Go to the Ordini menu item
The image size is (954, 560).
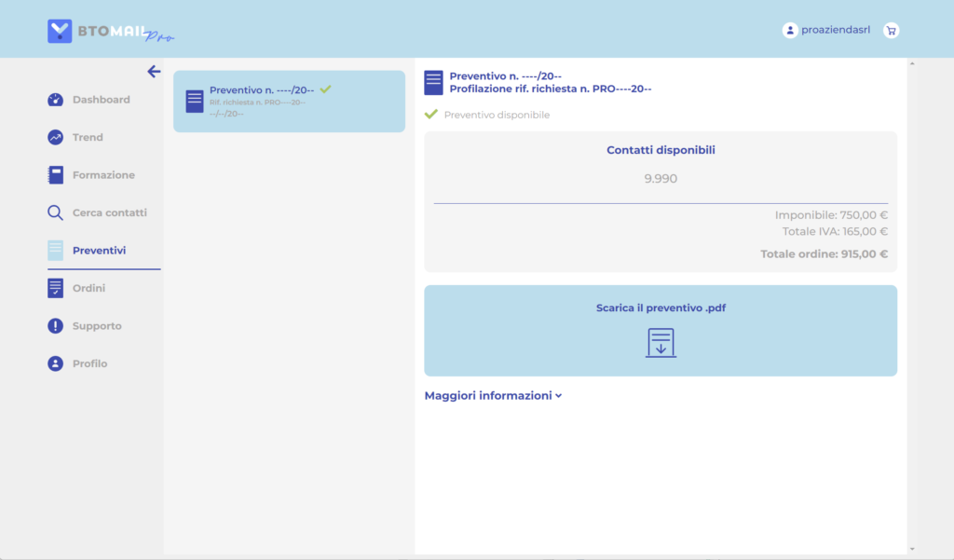(89, 288)
